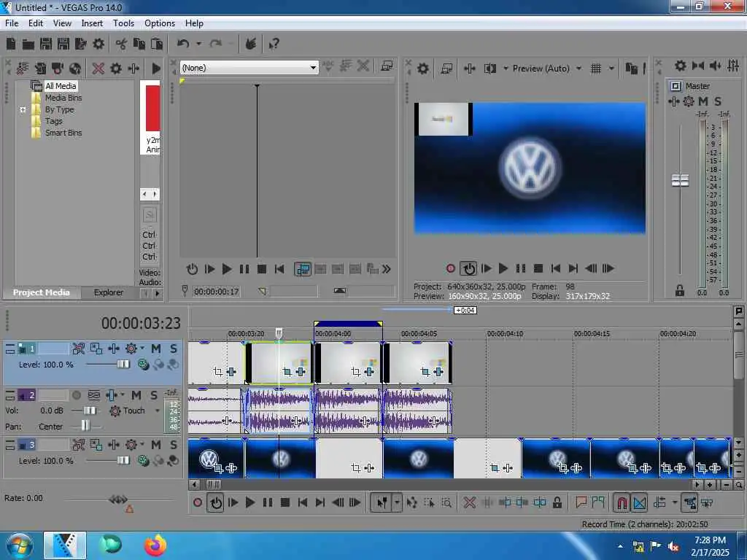Switch to the Explorer tab
Viewport: 747px width, 560px height.
coord(108,292)
